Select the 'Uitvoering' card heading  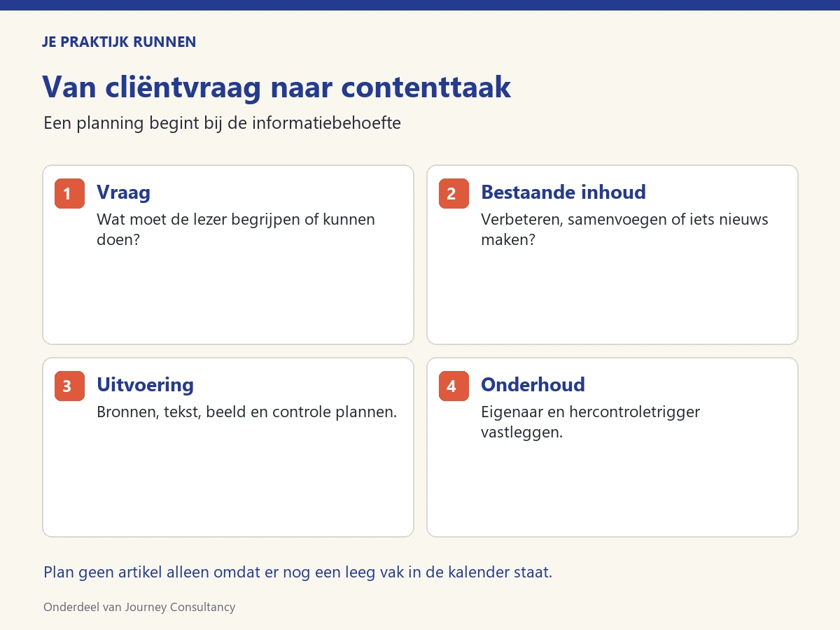pos(145,385)
